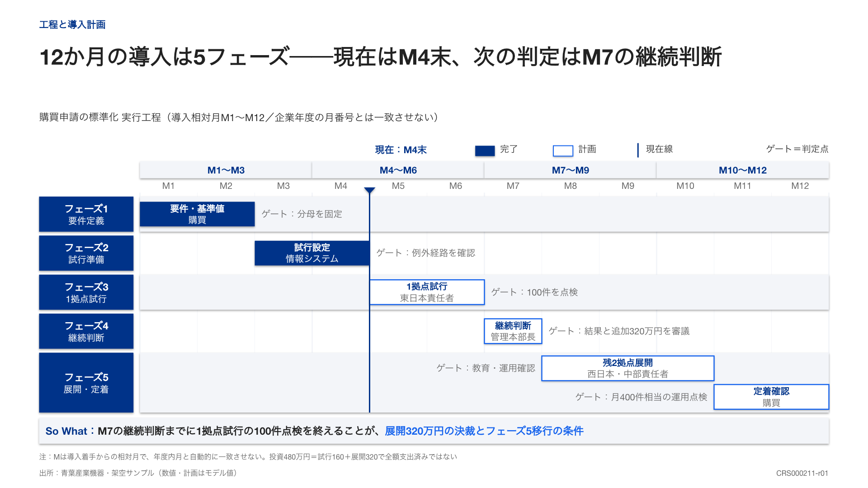Click the M5 month label
Screen dimensions: 868x488
coord(398,186)
